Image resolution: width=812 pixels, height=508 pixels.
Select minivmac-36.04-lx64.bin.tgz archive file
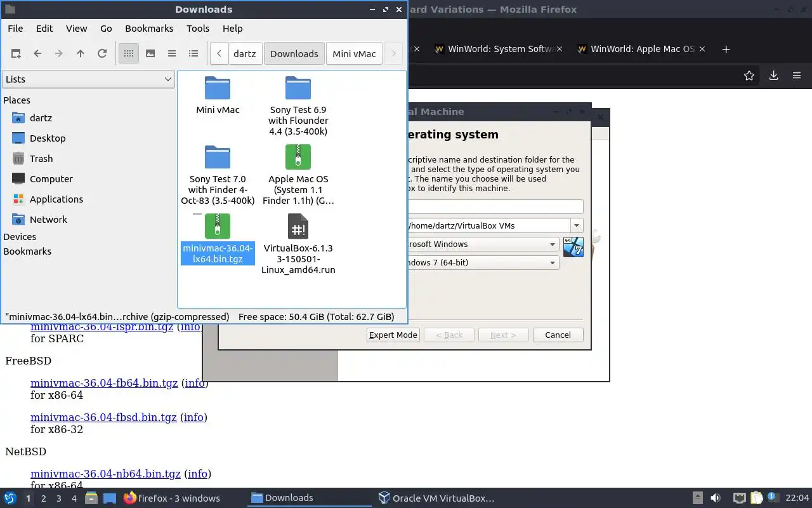pyautogui.click(x=218, y=239)
